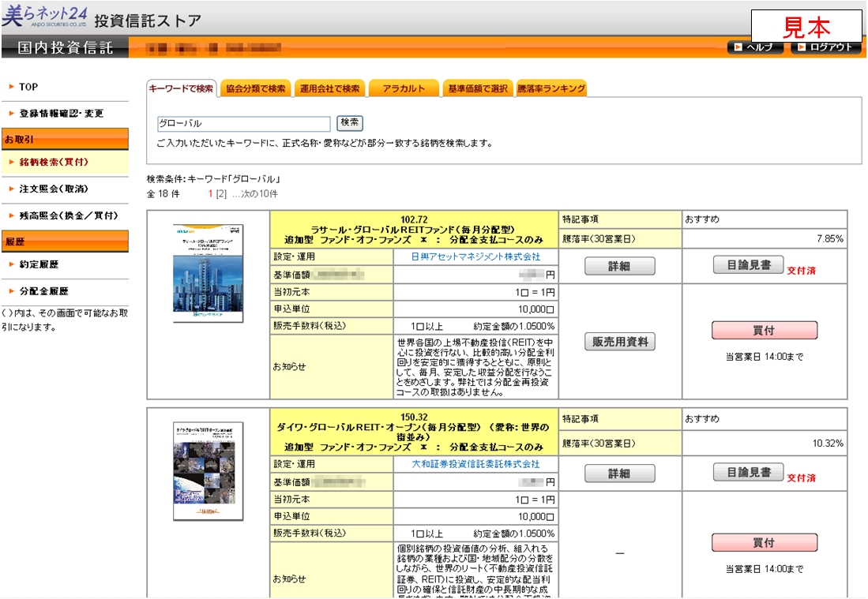Viewport: 868px width, 599px height.
Task: Open 注文照会(取消) in the sidebar
Action: tap(54, 189)
